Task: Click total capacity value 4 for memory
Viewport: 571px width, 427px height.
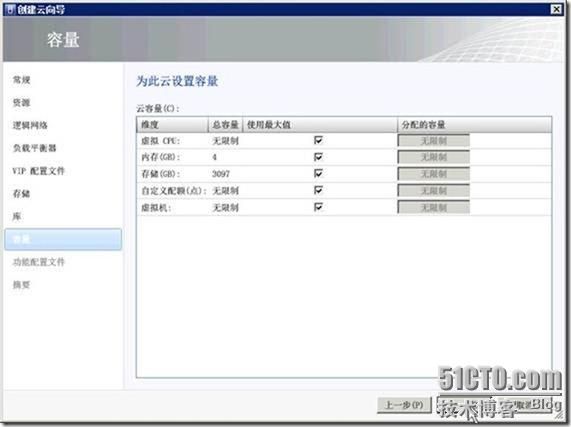Action: [x=214, y=157]
